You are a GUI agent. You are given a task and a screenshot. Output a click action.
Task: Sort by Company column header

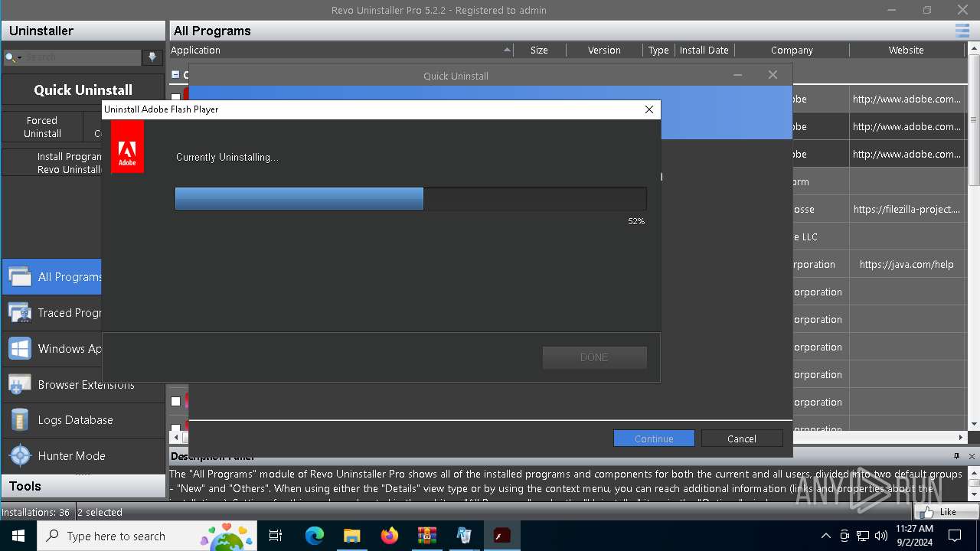pyautogui.click(x=792, y=50)
